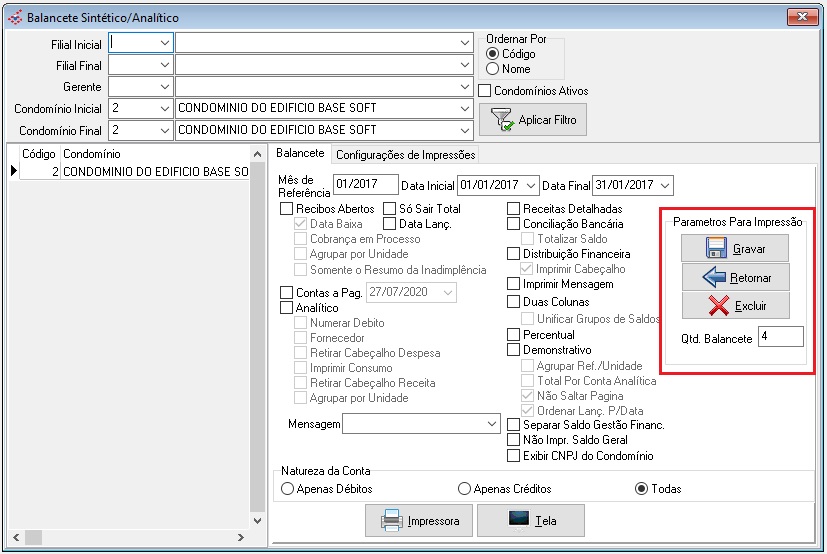Screen dimensions: 827x554
Task: Click the Impressora printer icon
Action: pyautogui.click(x=392, y=521)
